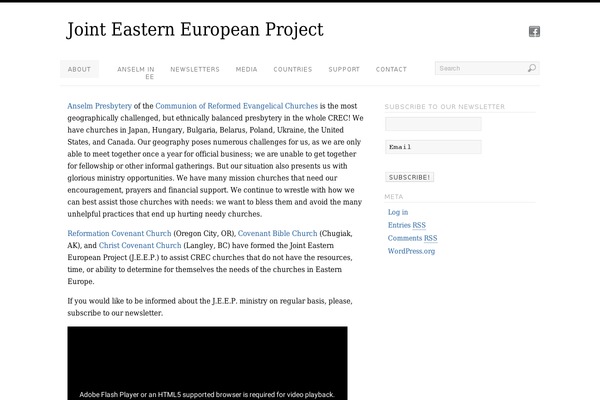The image size is (600, 400).
Task: Click the Joint Eastern European Project title
Action: pos(195,30)
